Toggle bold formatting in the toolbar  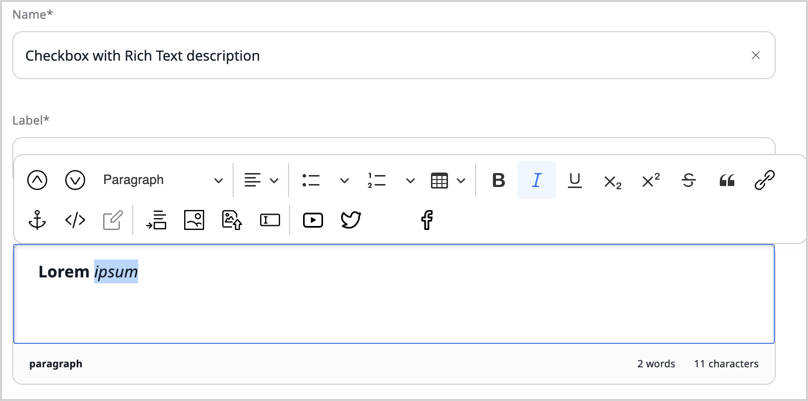498,181
